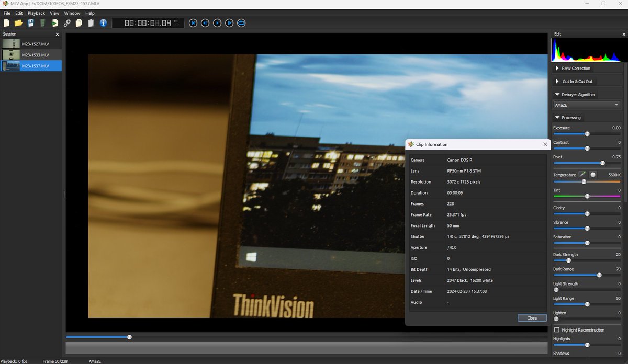Click the Exposure value 0.00

[x=616, y=128]
